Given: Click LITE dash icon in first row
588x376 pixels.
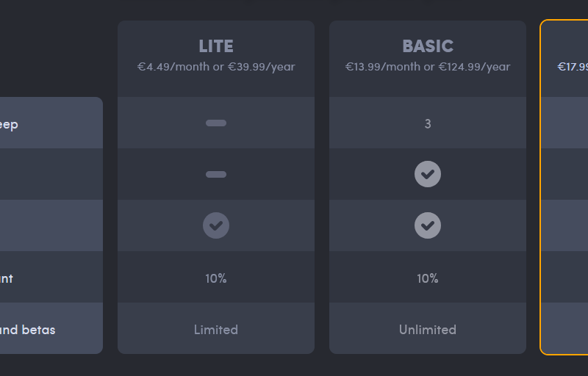Looking at the screenshot, I should point(216,123).
